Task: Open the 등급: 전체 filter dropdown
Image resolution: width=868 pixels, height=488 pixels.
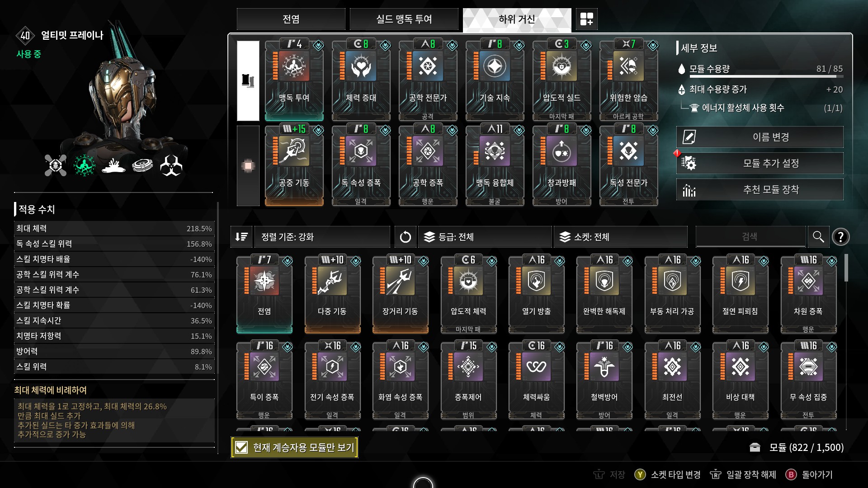Action: click(x=485, y=237)
